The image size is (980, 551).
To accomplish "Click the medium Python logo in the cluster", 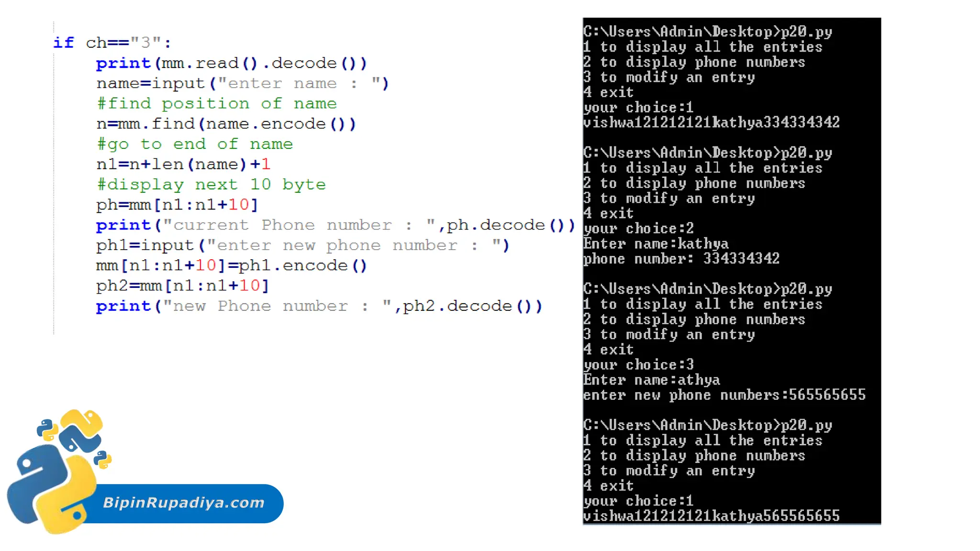I will [81, 430].
